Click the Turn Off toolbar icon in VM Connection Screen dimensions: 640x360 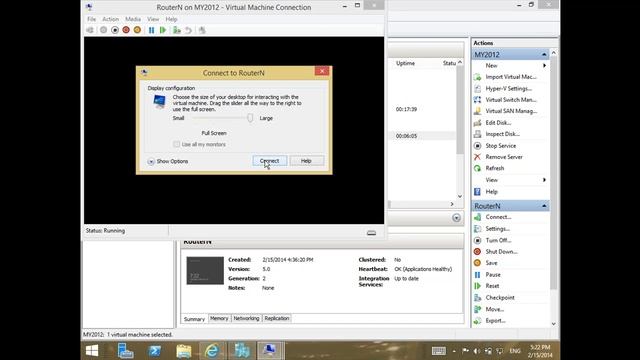115,30
